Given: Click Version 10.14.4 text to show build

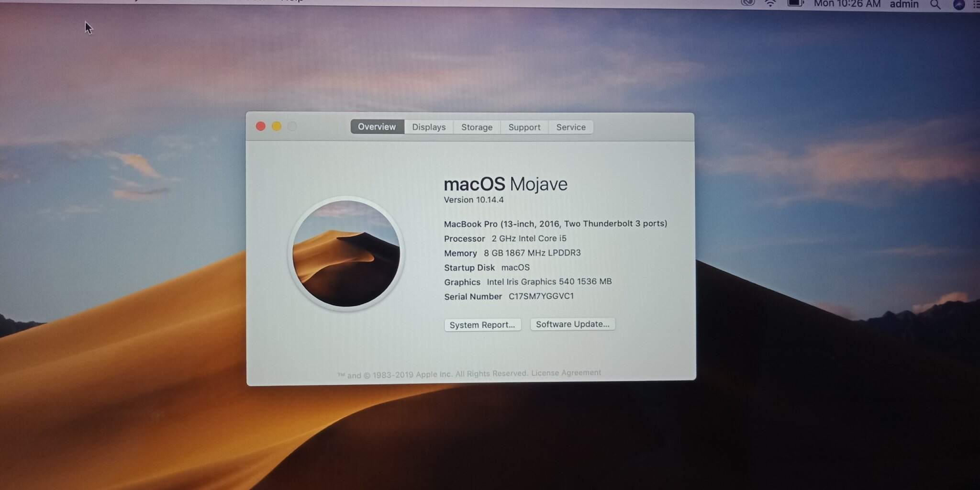Looking at the screenshot, I should 474,200.
